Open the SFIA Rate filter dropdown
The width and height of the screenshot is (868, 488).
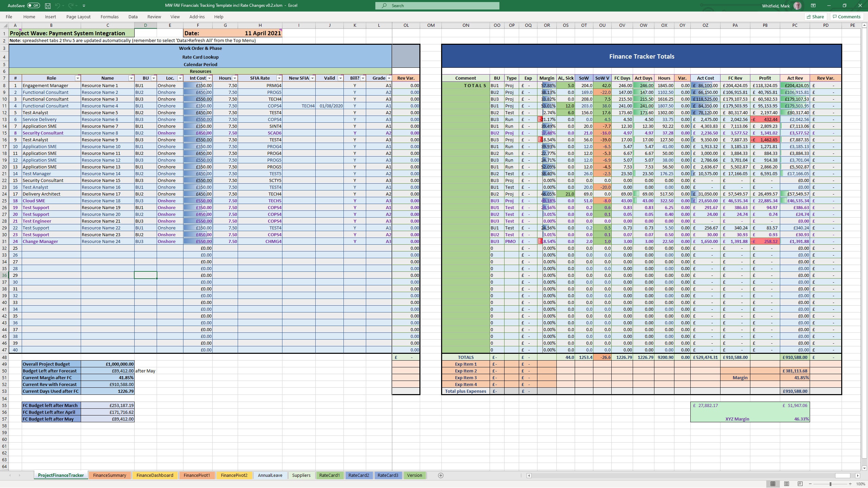pyautogui.click(x=279, y=78)
